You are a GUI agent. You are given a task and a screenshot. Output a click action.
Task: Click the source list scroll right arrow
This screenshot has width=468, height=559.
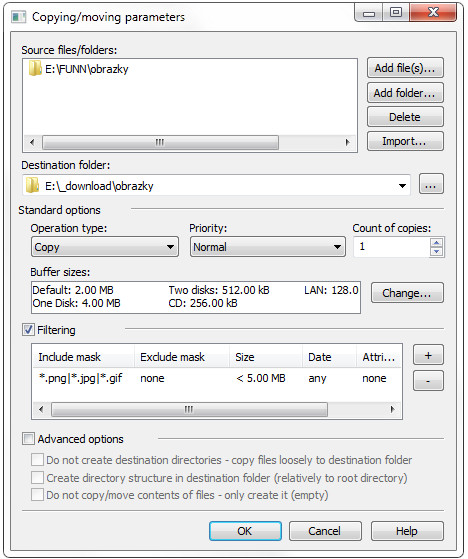348,142
